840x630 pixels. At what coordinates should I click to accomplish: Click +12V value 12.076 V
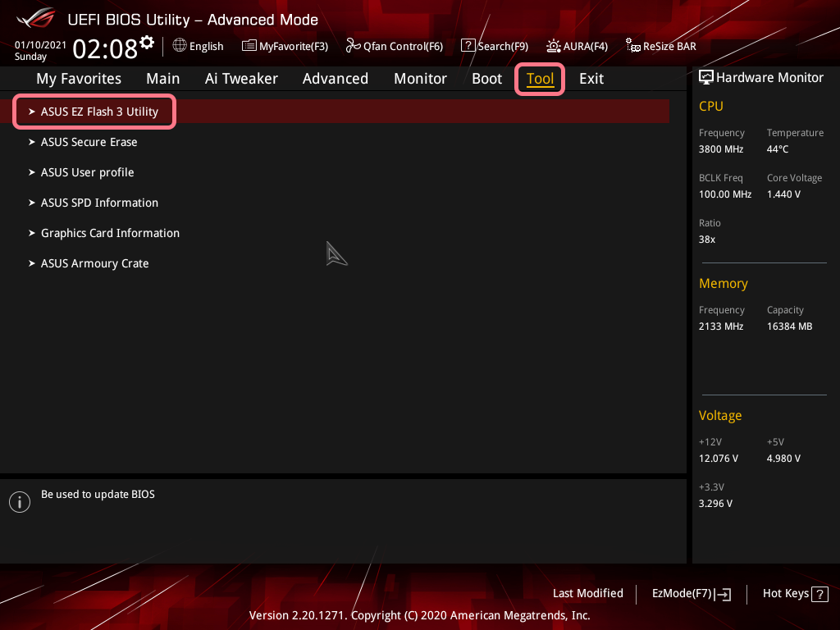click(718, 459)
